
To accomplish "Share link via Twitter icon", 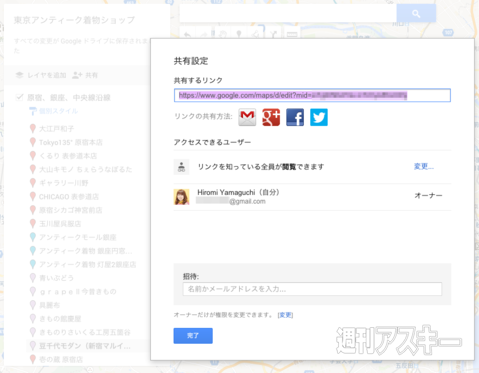I will [x=319, y=117].
